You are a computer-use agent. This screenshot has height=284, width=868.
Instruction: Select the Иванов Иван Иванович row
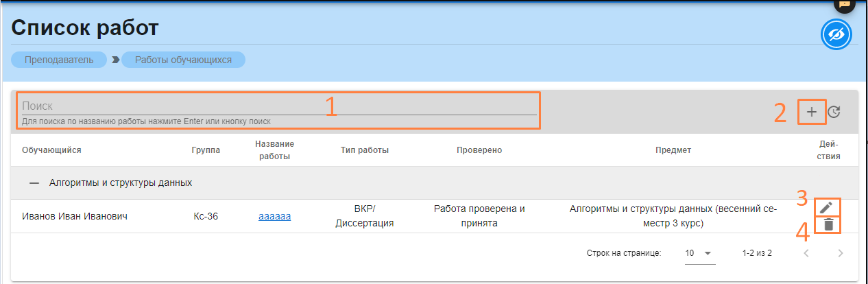pos(75,217)
